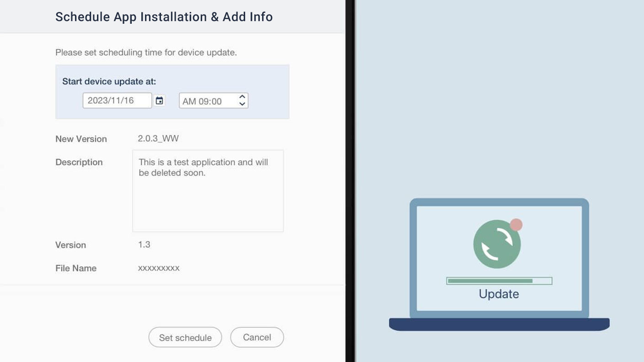Click the pink notification dot on update icon
The height and width of the screenshot is (362, 644).
516,225
